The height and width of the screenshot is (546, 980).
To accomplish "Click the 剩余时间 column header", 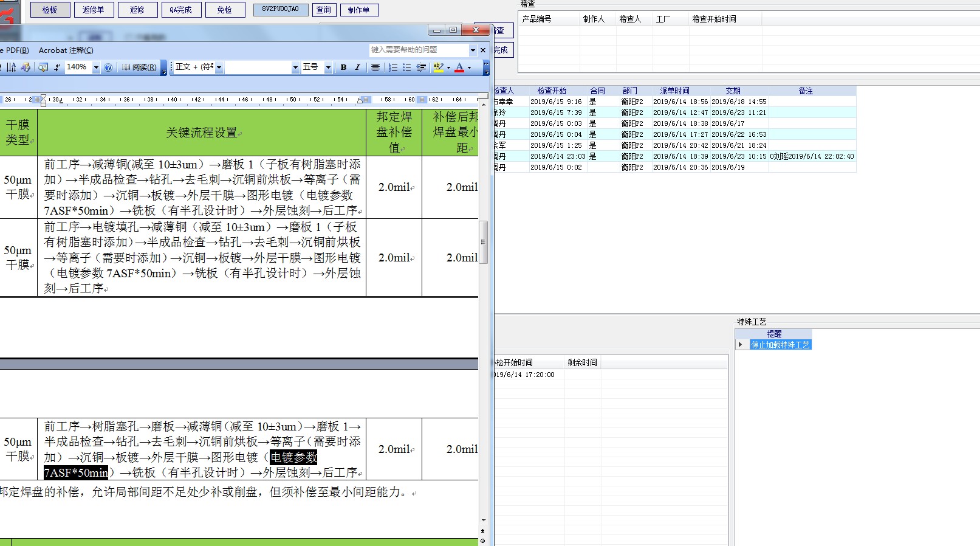I will tap(583, 362).
